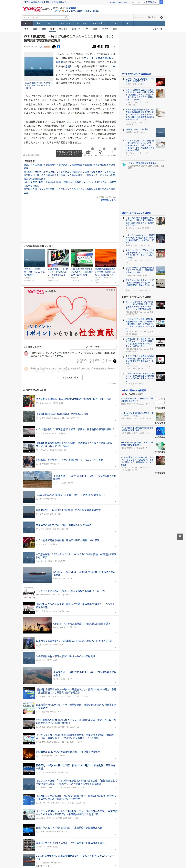Click the わかりやすい lightbulb reaction
Screen dimensions: 186x868
click(x=100, y=153)
